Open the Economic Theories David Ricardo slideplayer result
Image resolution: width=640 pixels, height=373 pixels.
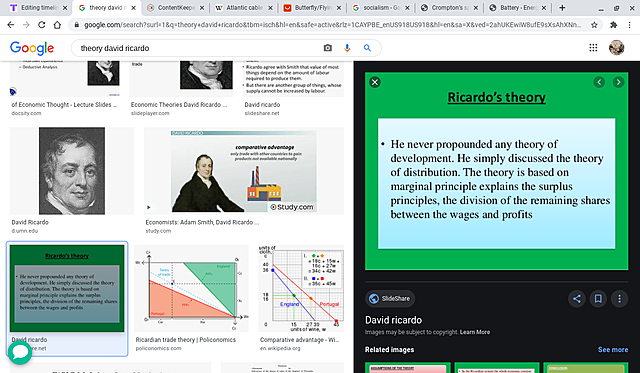[x=179, y=105]
